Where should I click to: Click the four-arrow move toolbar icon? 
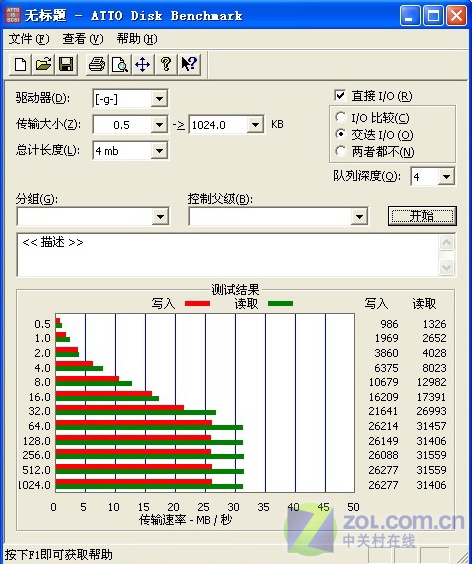click(143, 65)
